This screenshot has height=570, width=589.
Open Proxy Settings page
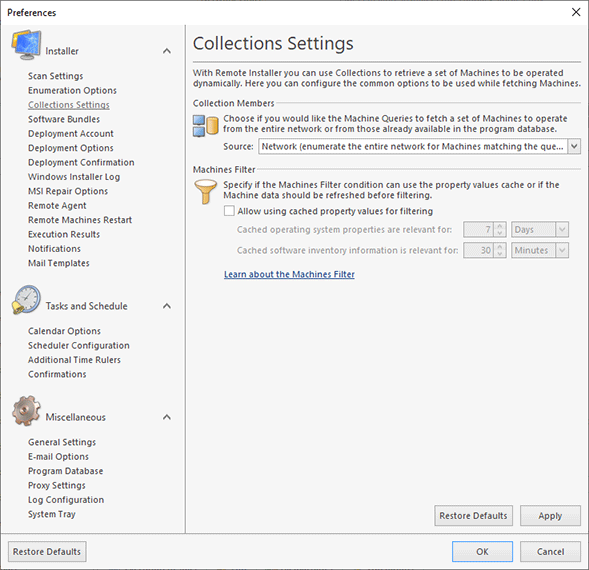coord(57,485)
